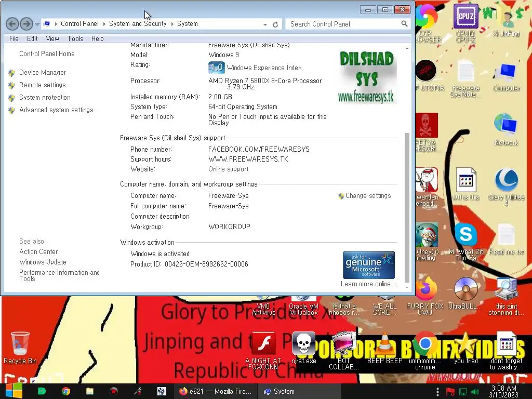The width and height of the screenshot is (532, 399).
Task: Open recent pages dropdown next to Forward arrow
Action: (x=37, y=24)
